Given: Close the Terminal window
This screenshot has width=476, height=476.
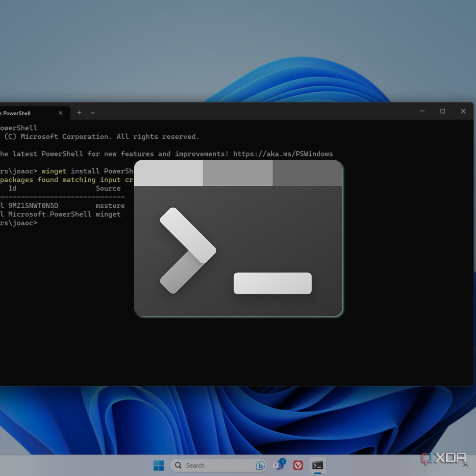Looking at the screenshot, I should [x=463, y=111].
